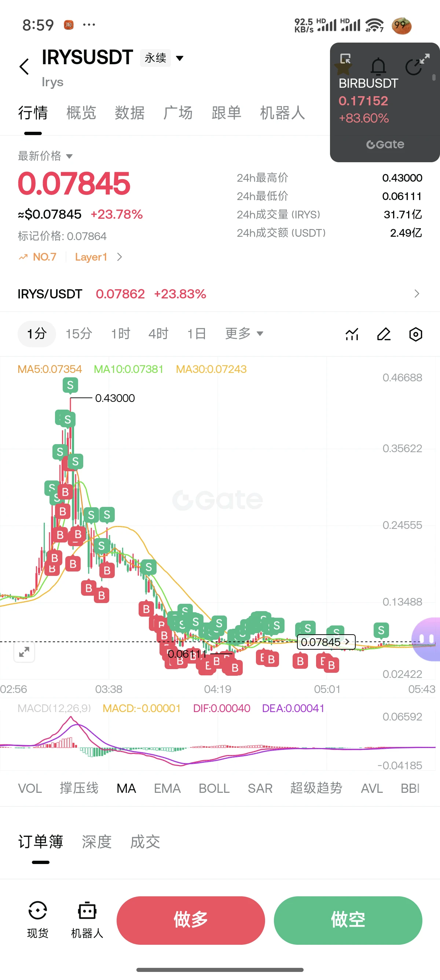Screen dimensions: 440x980
Task: Open the BIRBUSDT widget's pop-out icon
Action: (345, 59)
